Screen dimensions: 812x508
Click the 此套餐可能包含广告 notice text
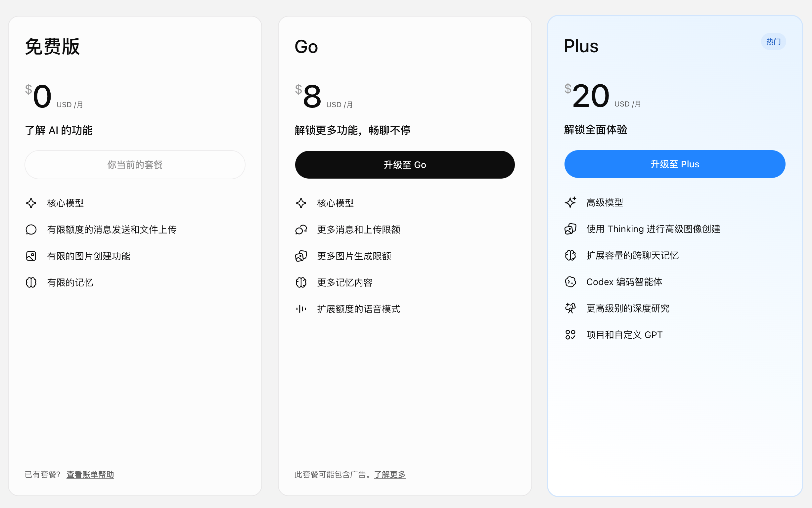(x=333, y=474)
